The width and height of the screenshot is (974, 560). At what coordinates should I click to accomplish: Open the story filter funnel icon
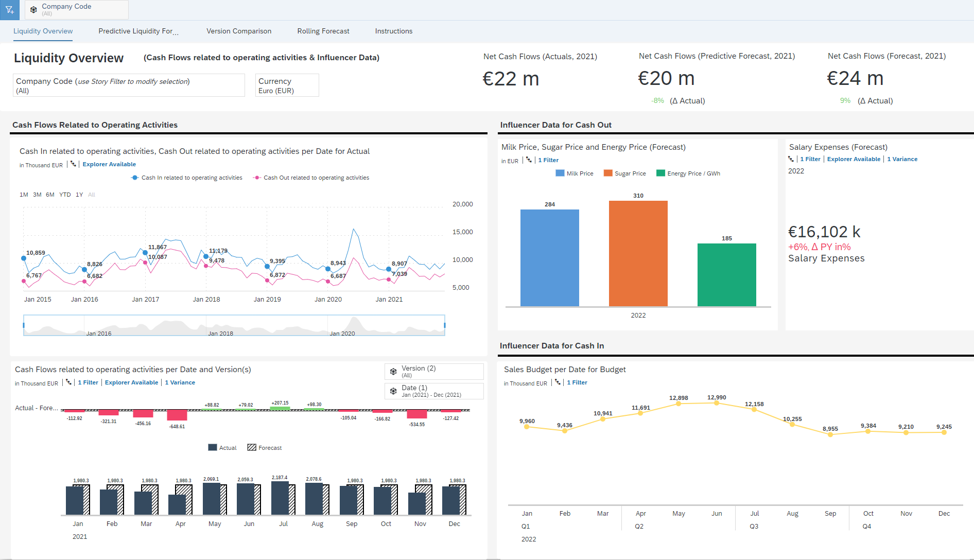tap(9, 10)
